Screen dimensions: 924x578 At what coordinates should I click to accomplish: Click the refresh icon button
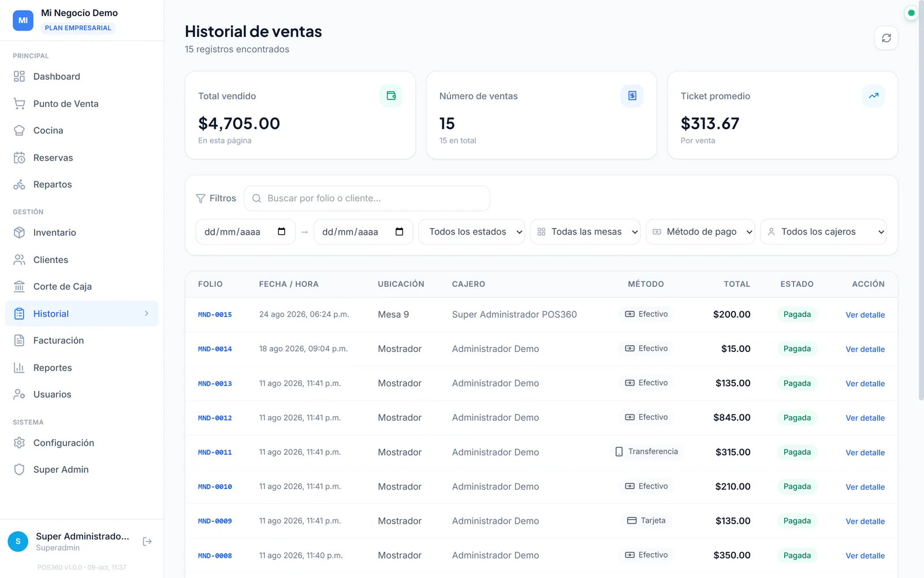pyautogui.click(x=886, y=38)
